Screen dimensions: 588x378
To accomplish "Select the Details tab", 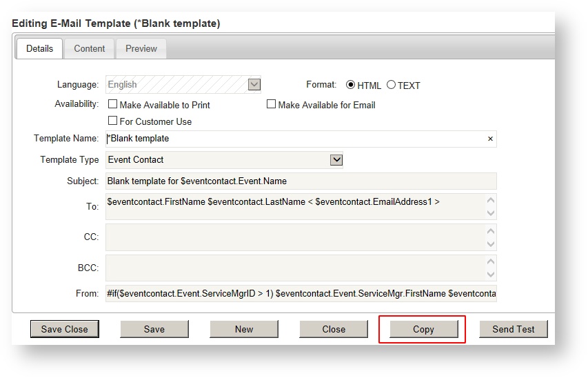I will click(39, 49).
